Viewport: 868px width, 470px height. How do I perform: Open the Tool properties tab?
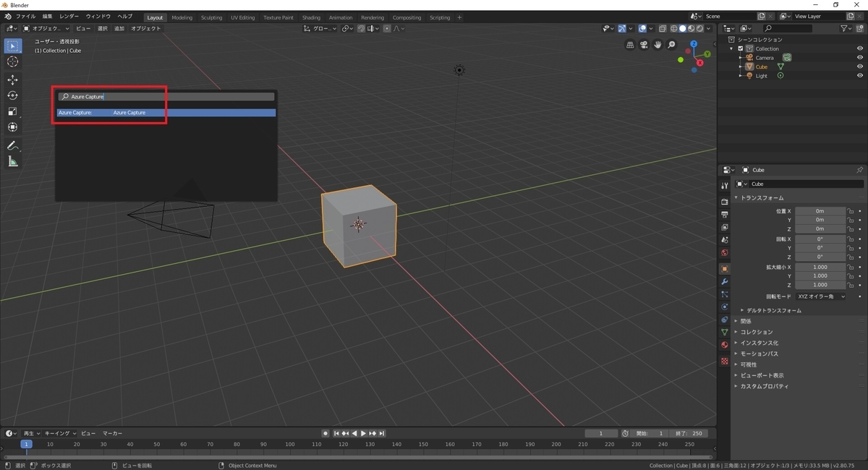click(x=724, y=186)
